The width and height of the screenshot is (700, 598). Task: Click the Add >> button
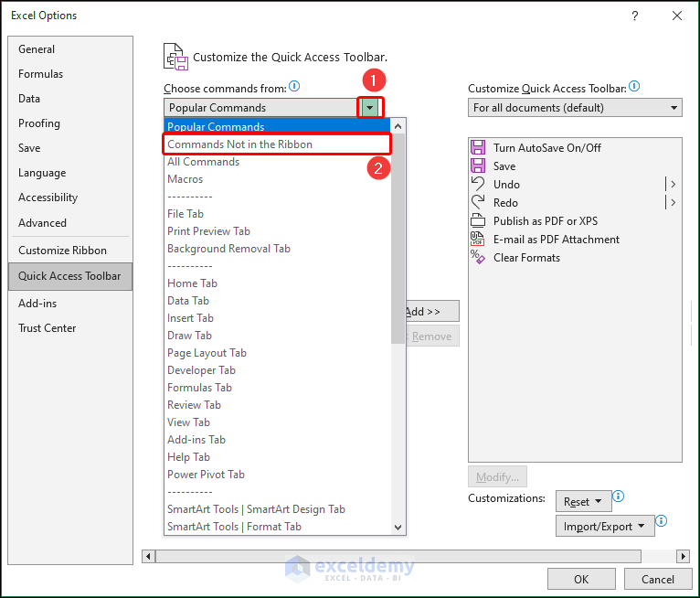432,311
